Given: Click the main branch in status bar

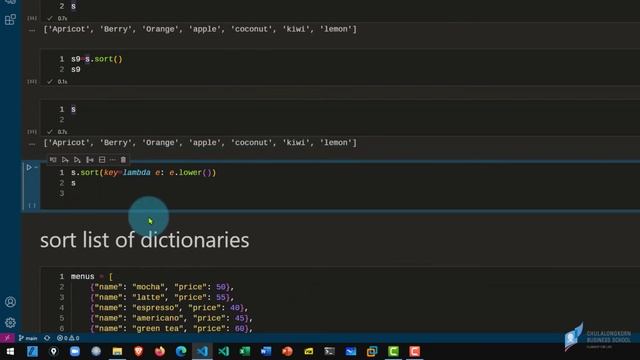Looking at the screenshot, I should point(28,338).
